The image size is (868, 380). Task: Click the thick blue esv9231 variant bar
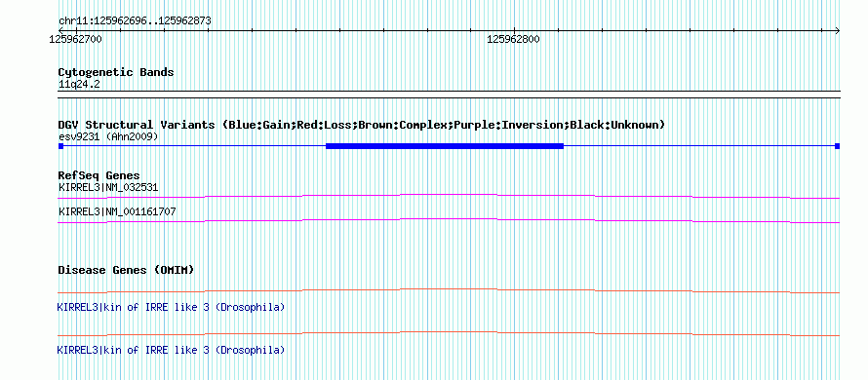point(445,146)
